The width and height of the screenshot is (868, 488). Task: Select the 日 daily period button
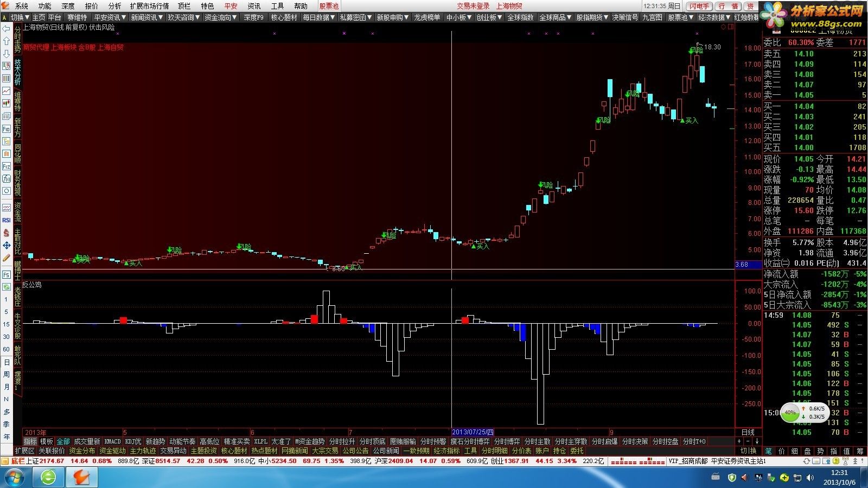(x=7, y=362)
